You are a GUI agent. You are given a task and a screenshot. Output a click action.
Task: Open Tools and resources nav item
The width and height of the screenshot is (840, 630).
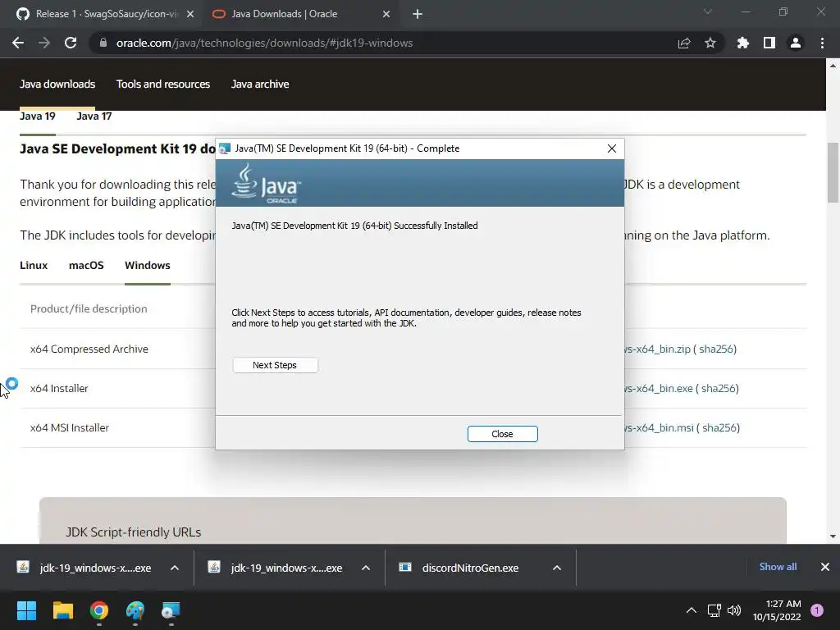pyautogui.click(x=163, y=84)
